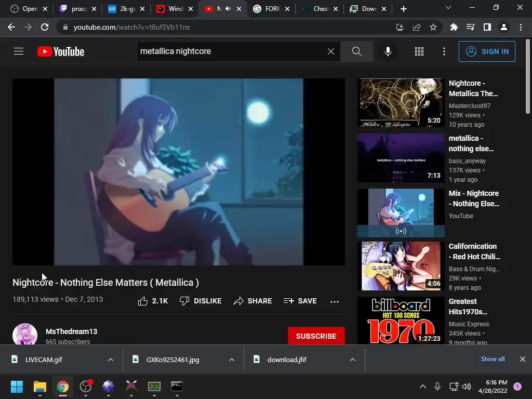Viewport: 532px width, 399px height.
Task: Clear the search box with the X
Action: [331, 51]
